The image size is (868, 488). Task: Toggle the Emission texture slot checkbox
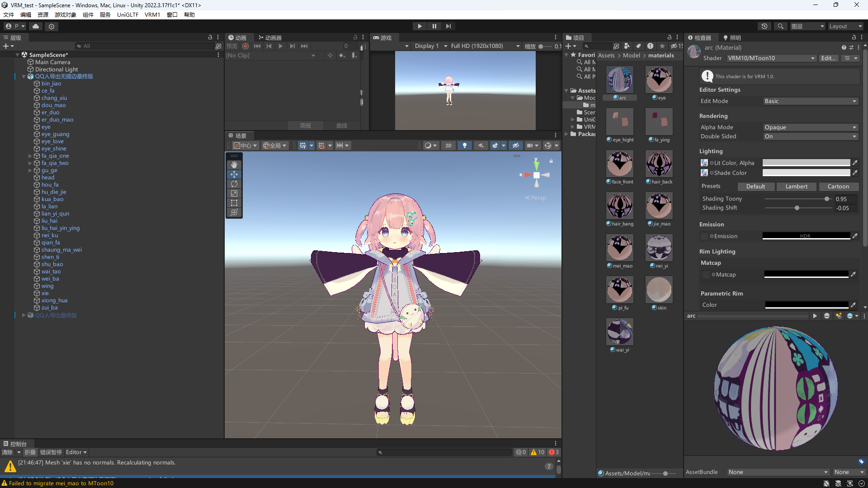(x=704, y=236)
